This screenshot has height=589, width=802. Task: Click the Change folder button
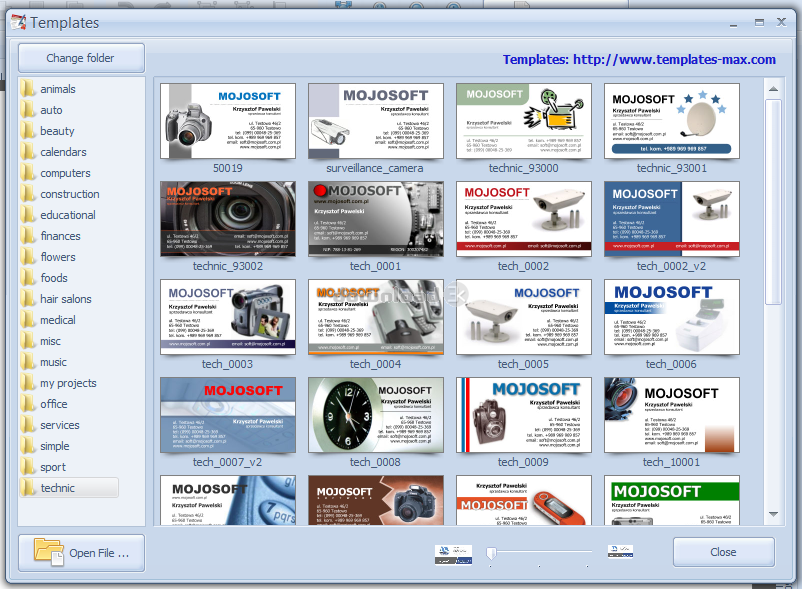[x=81, y=58]
